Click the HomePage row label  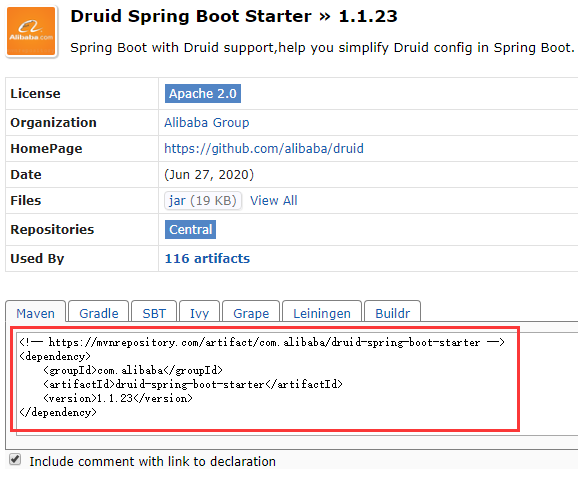pos(46,149)
